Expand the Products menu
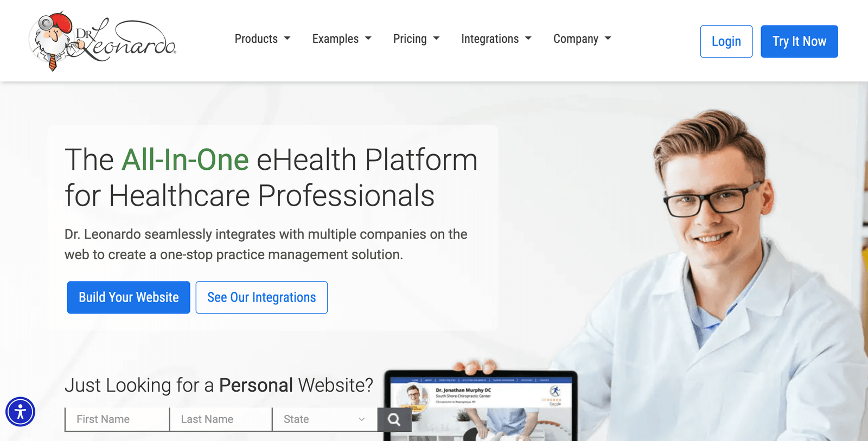 tap(263, 39)
